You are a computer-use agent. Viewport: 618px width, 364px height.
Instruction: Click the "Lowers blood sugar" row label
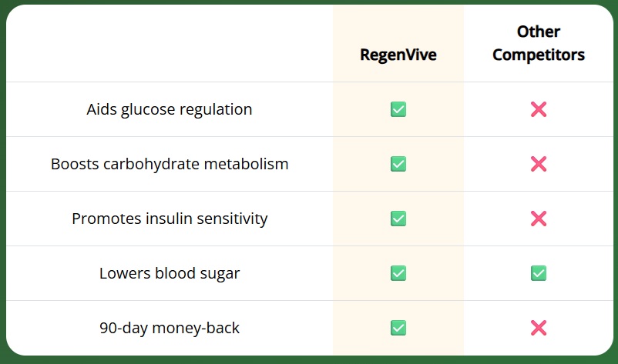click(170, 273)
